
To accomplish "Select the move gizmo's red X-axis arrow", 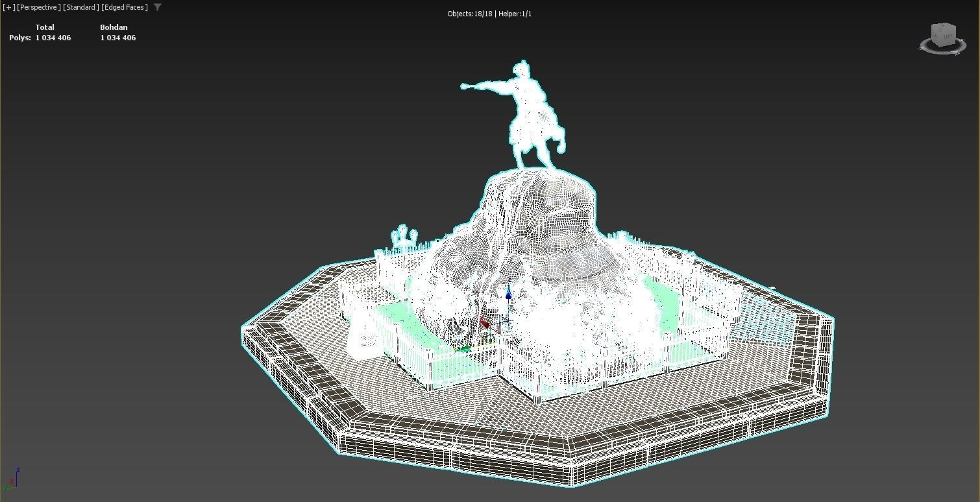I will coord(485,323).
